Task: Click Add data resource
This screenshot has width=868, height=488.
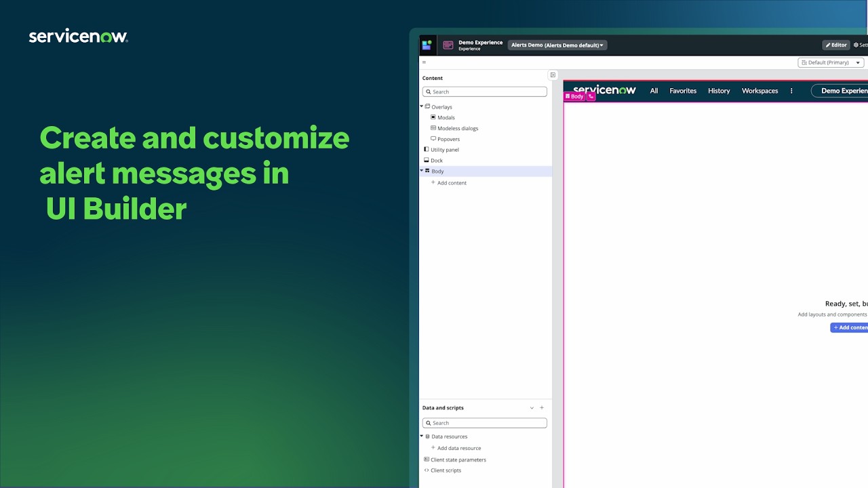Action: click(x=456, y=449)
